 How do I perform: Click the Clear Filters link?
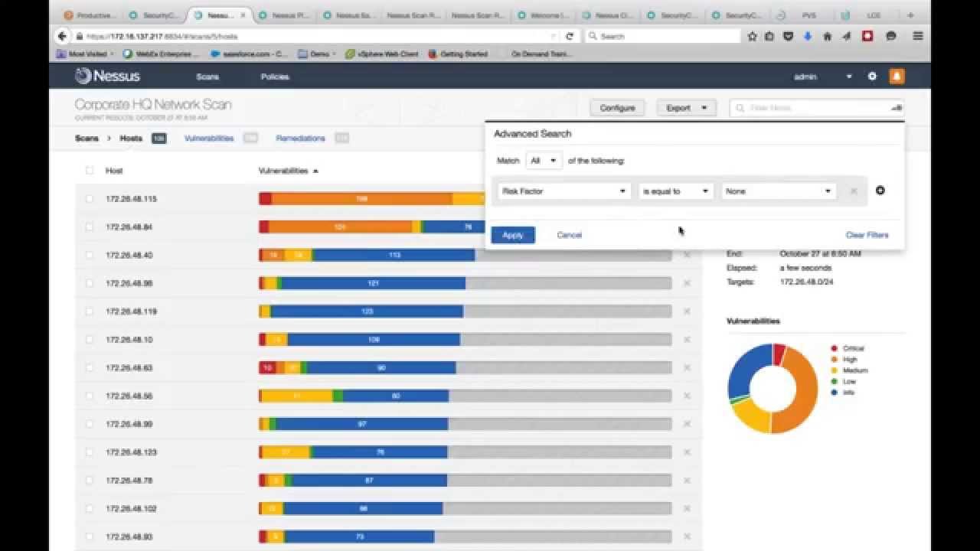pyautogui.click(x=867, y=235)
